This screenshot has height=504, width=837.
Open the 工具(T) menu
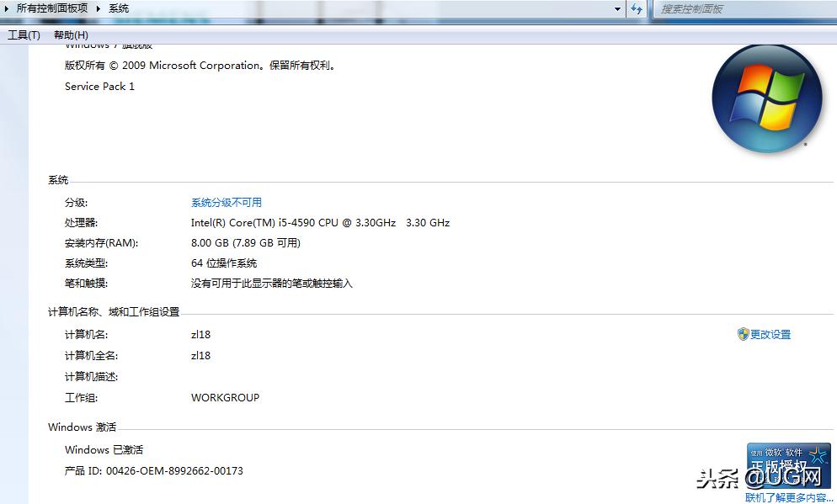click(24, 34)
